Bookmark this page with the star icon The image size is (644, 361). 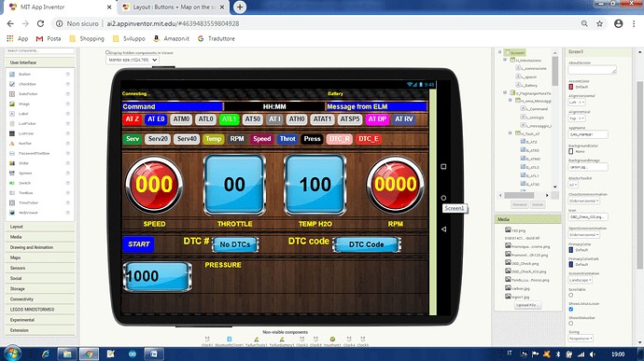point(599,24)
